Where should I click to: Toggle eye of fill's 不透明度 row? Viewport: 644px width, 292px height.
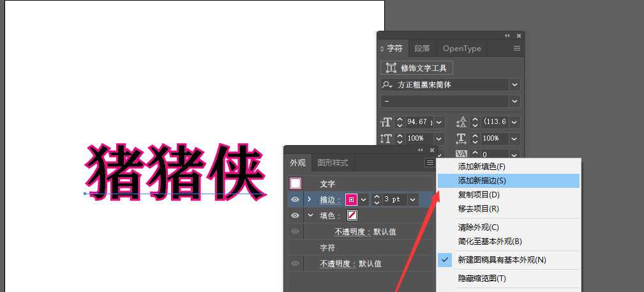[295, 231]
